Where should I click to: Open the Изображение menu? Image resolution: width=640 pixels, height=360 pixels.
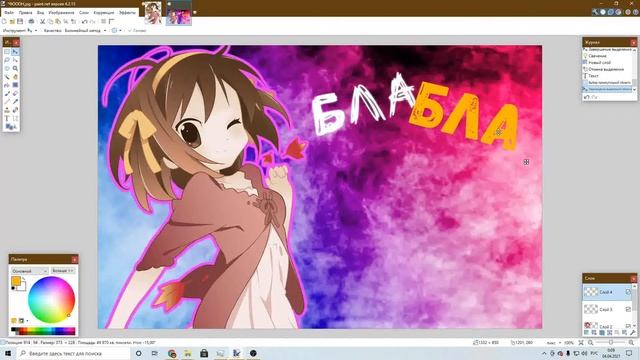(61, 13)
